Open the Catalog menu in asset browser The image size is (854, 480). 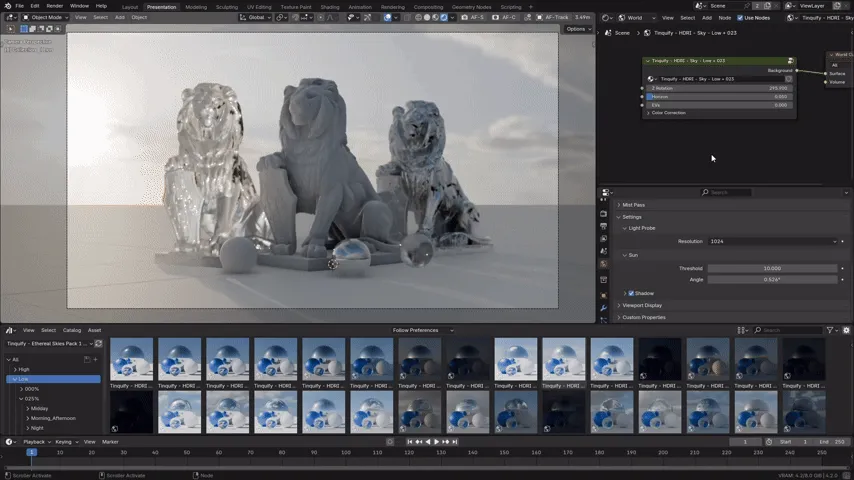[x=72, y=330]
